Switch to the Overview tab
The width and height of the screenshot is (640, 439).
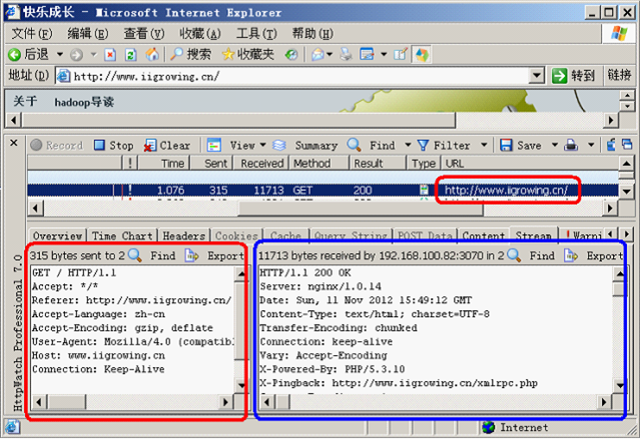pyautogui.click(x=58, y=236)
